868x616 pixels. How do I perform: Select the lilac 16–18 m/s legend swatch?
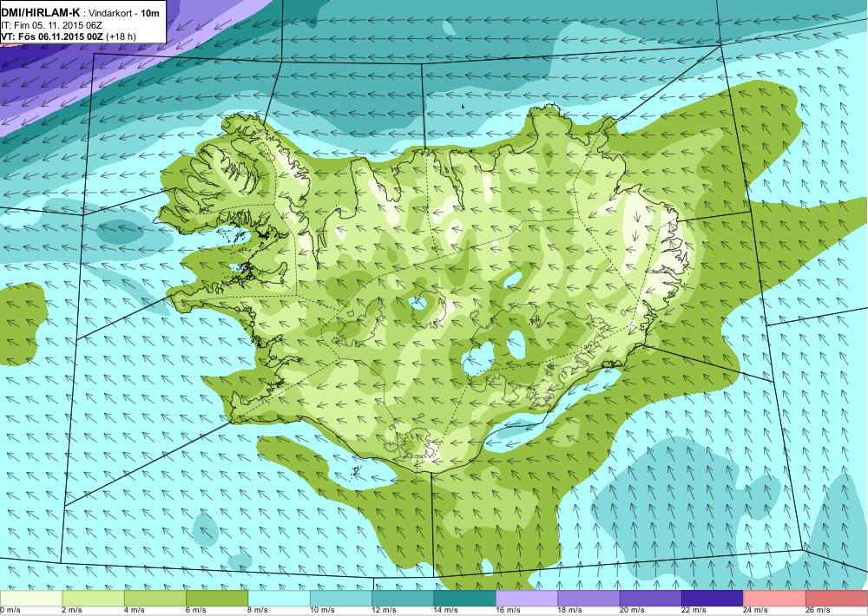click(527, 599)
